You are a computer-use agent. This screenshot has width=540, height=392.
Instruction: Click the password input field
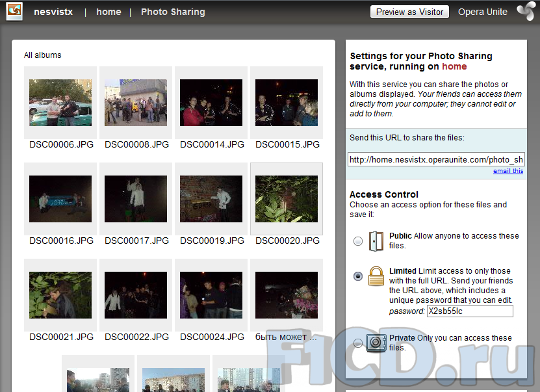470,311
